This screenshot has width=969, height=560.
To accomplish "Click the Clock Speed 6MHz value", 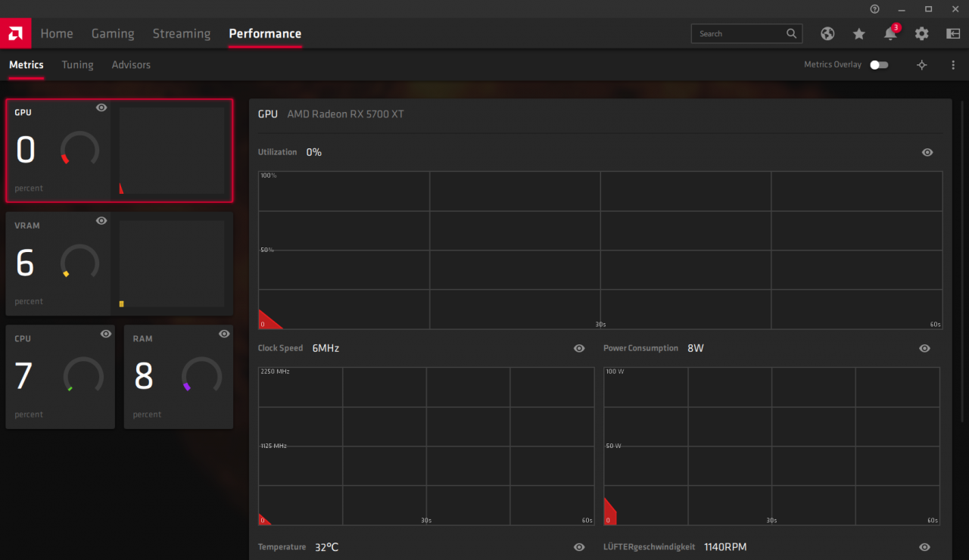I will coord(326,348).
